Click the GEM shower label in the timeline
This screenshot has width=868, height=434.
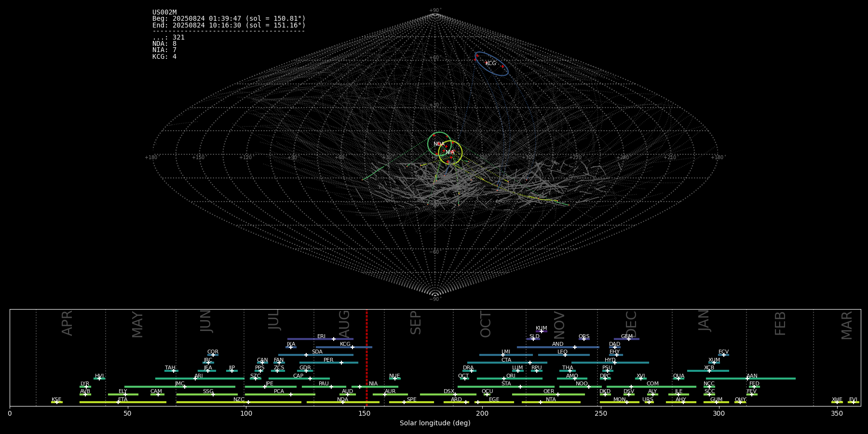point(627,337)
